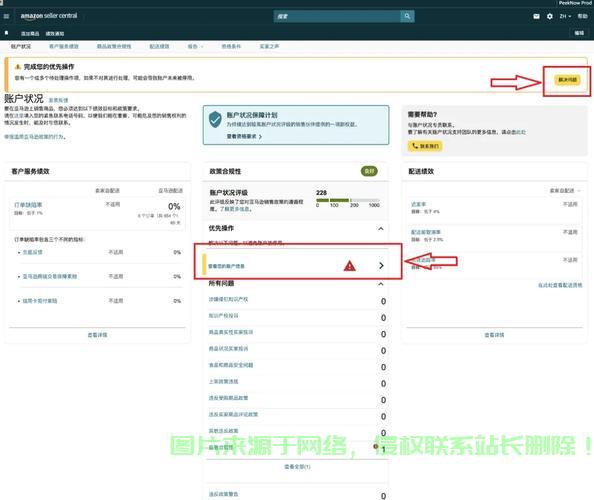Click 食品和商品安全问题 issue link
Viewport: 594px width, 500px height.
pyautogui.click(x=231, y=365)
